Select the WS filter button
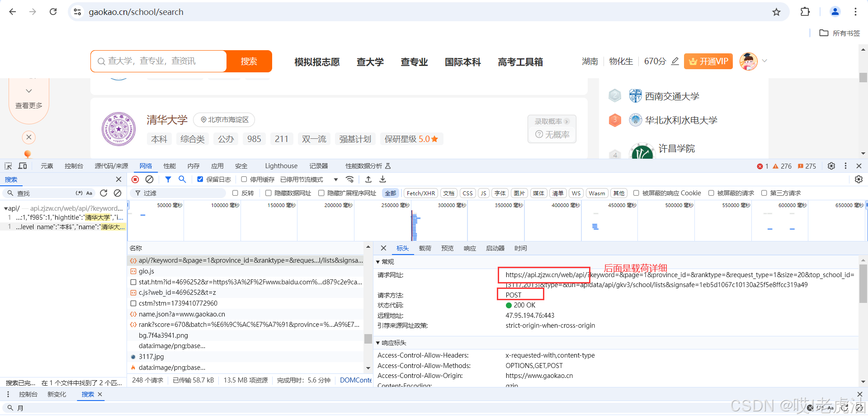The width and height of the screenshot is (868, 420). click(576, 193)
